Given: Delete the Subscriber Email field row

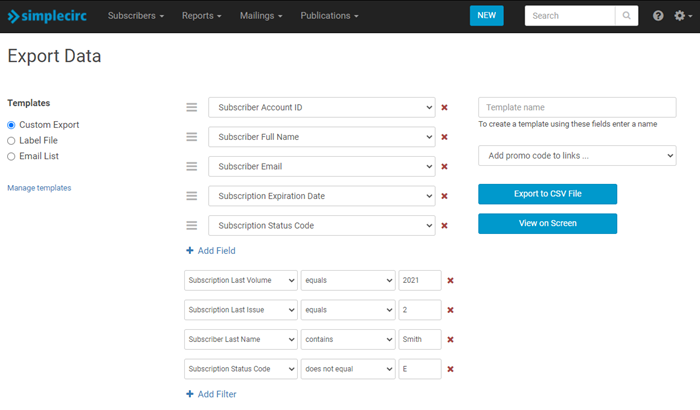Looking at the screenshot, I should pos(444,166).
